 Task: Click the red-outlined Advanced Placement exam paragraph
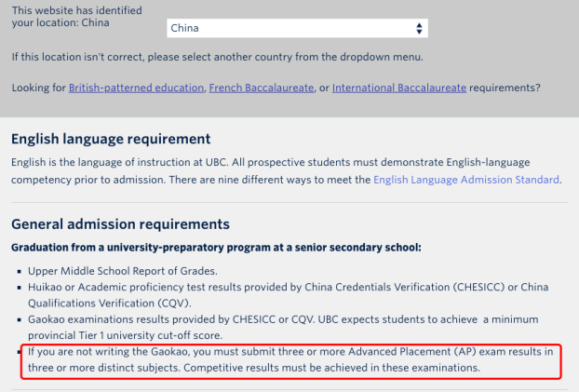point(290,359)
